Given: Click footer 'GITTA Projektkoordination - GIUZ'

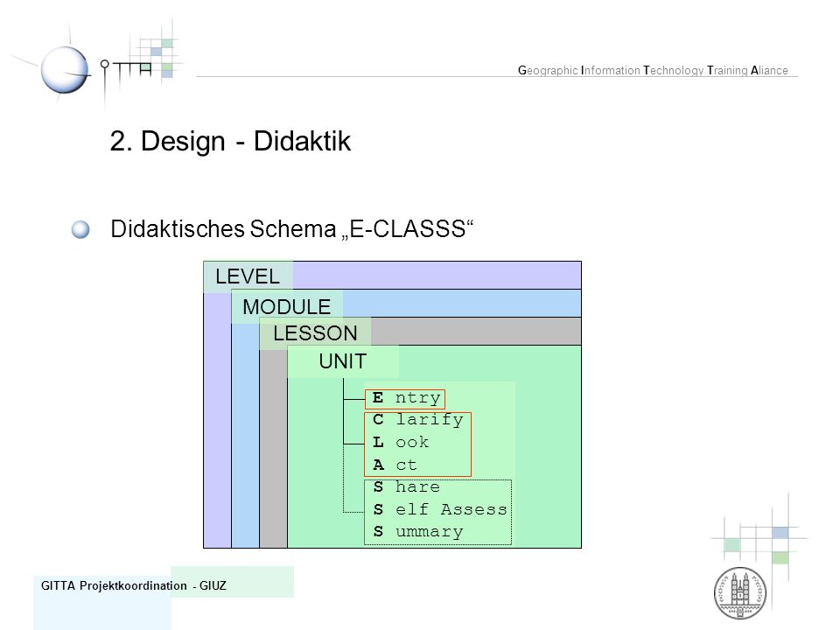Looking at the screenshot, I should [x=134, y=586].
